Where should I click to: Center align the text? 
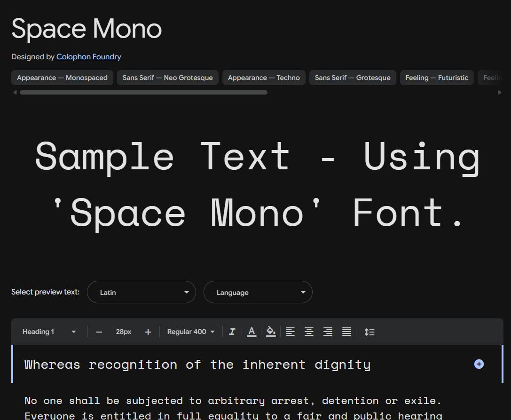309,332
